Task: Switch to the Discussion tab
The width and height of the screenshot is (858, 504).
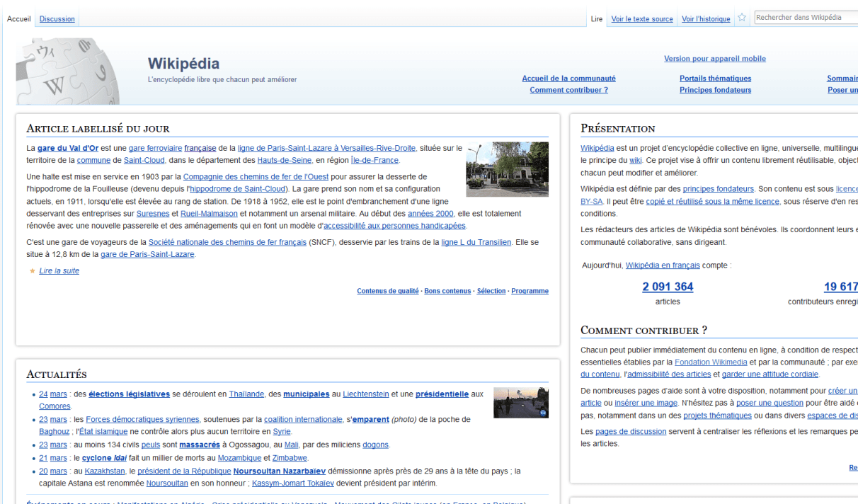Action: tap(57, 18)
